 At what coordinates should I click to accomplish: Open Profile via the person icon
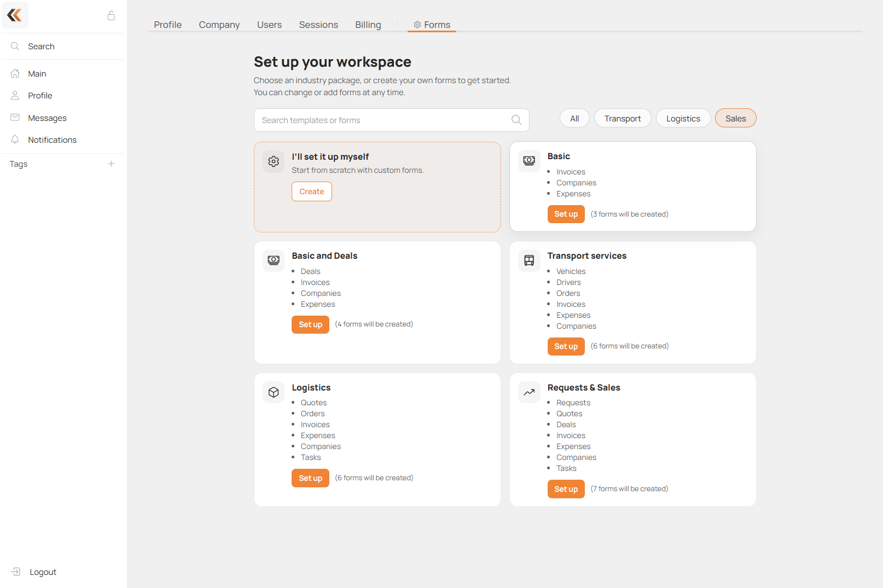point(15,95)
